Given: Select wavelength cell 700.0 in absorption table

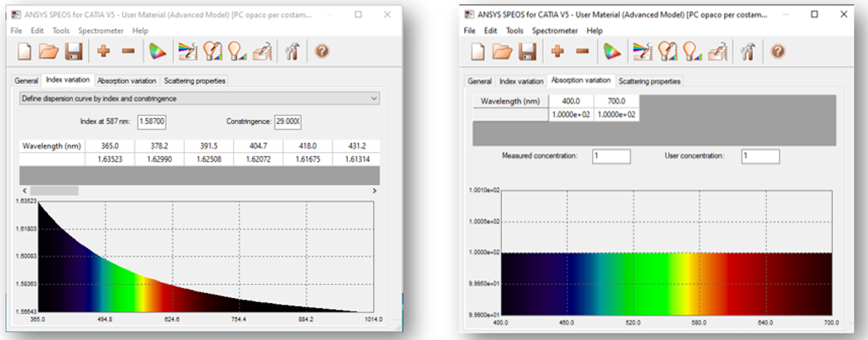Looking at the screenshot, I should coord(617,101).
